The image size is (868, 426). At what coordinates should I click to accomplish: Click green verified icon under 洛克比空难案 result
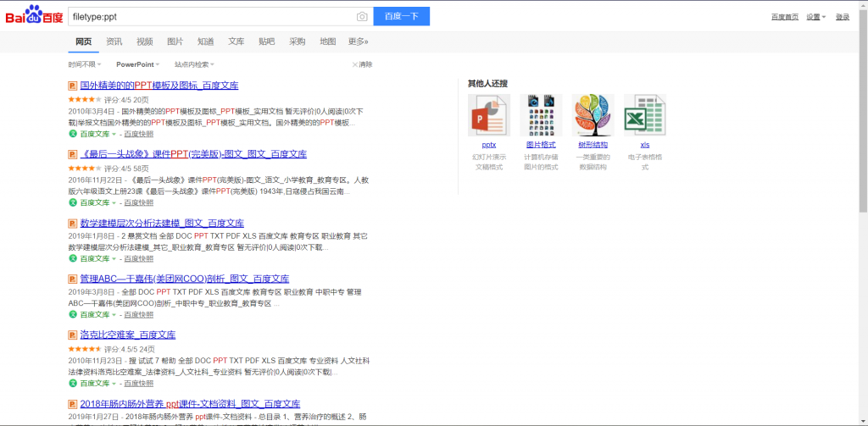coord(72,383)
